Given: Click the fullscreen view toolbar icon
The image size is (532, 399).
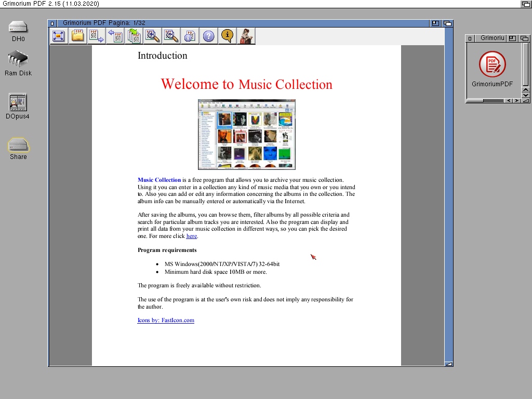Looking at the screenshot, I should pyautogui.click(x=58, y=36).
